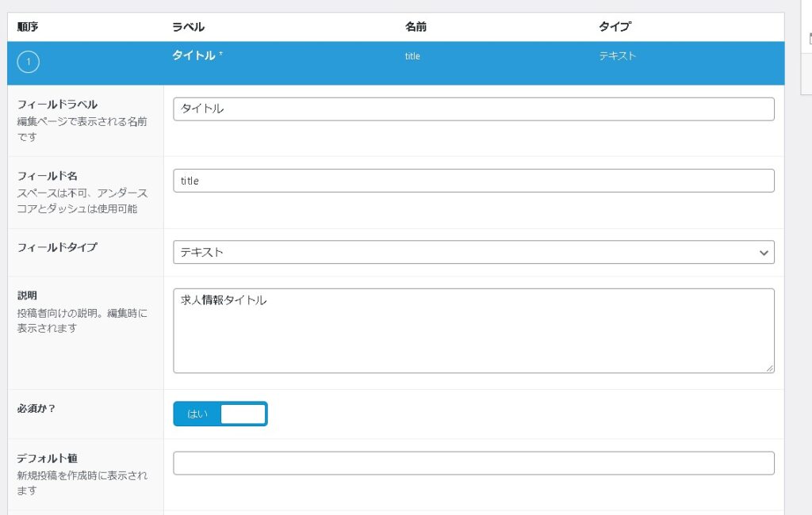
Task: Click the タイトル link in blue row
Action: (x=193, y=56)
